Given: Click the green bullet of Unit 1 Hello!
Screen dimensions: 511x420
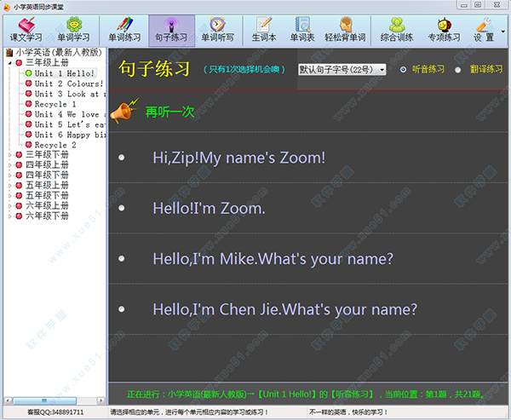Looking at the screenshot, I should (x=29, y=73).
